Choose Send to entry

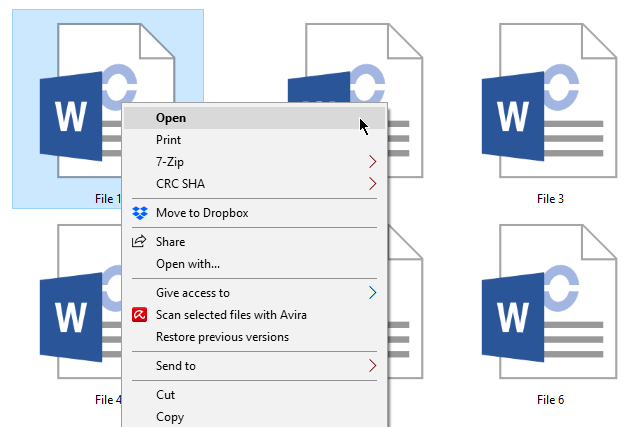[254, 366]
